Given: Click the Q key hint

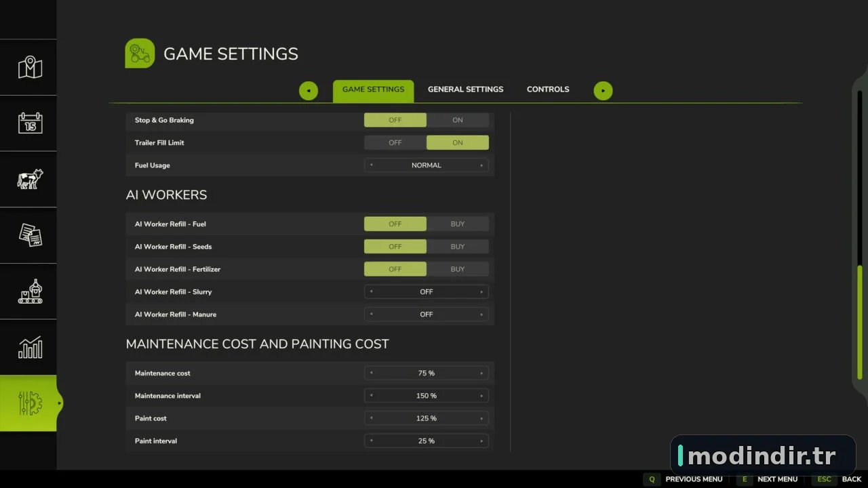Looking at the screenshot, I should click(652, 479).
